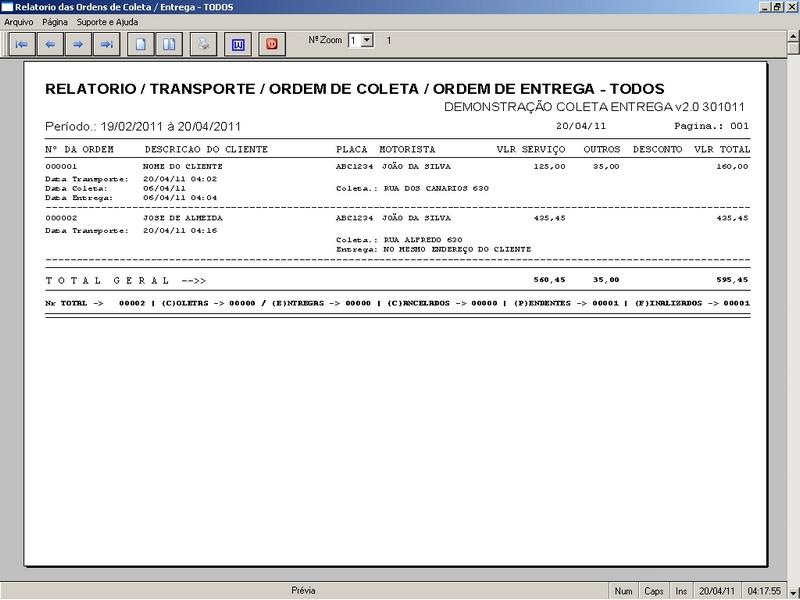Click Data Transporte 20/04/11 04:16 value
The image size is (800, 600).
180,231
